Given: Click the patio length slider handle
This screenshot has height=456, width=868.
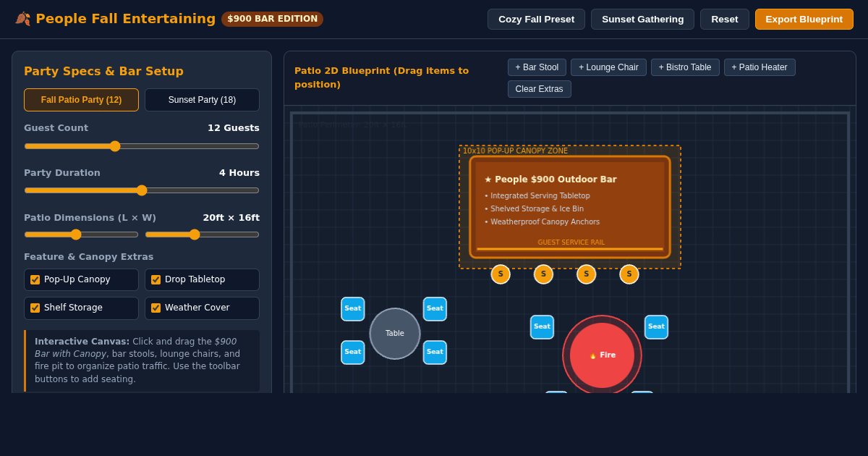Looking at the screenshot, I should (76, 235).
